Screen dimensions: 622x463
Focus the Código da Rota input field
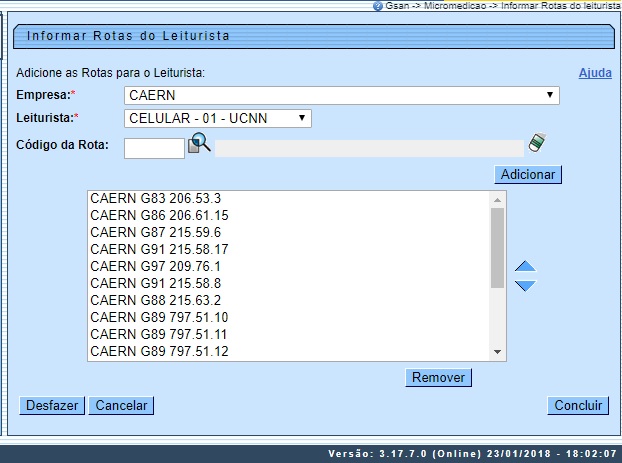click(155, 148)
